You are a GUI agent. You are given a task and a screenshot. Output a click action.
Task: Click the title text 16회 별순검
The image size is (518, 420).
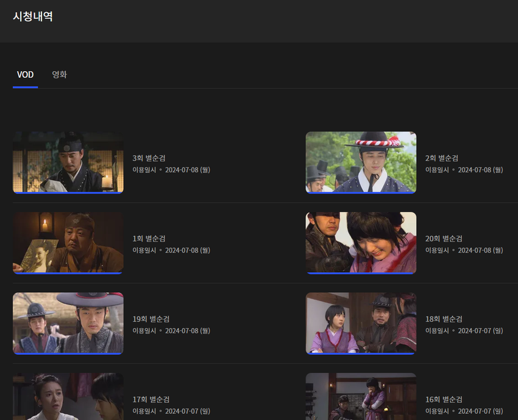point(444,399)
